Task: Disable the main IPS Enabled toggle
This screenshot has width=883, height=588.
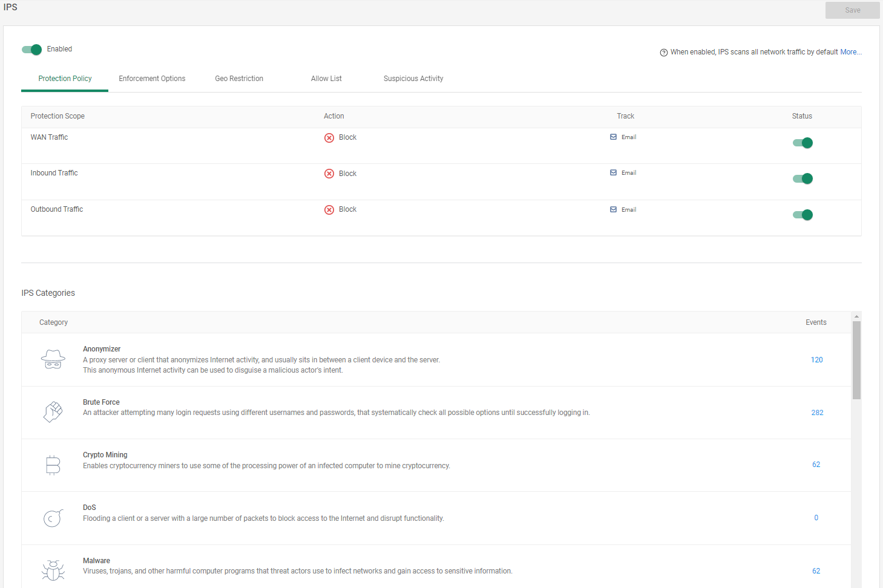Action: 31,50
